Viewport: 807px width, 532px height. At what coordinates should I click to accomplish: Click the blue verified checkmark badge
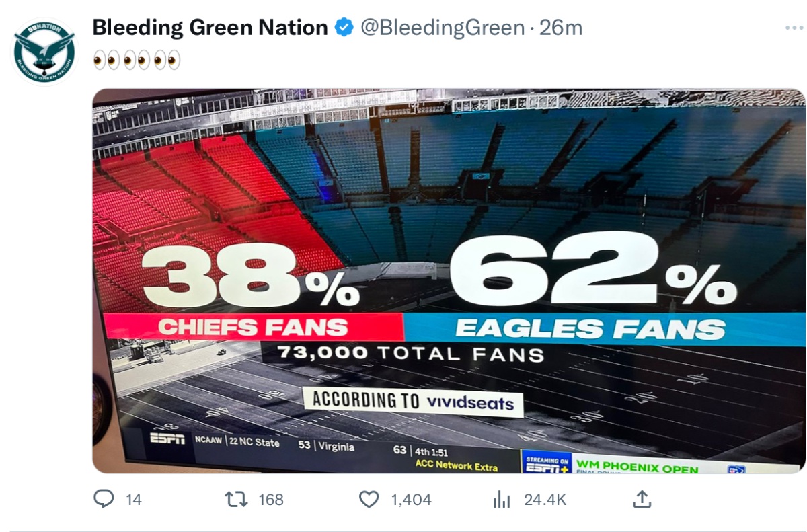344,28
